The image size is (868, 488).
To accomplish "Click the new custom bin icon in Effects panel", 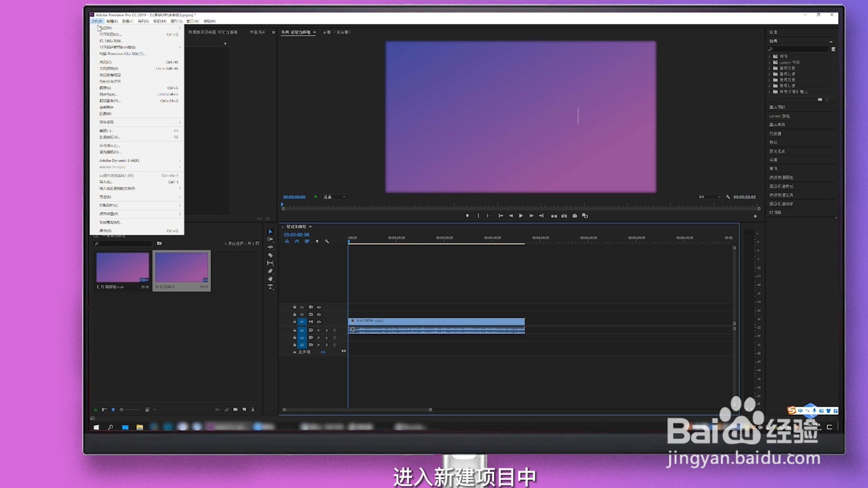I will click(820, 100).
